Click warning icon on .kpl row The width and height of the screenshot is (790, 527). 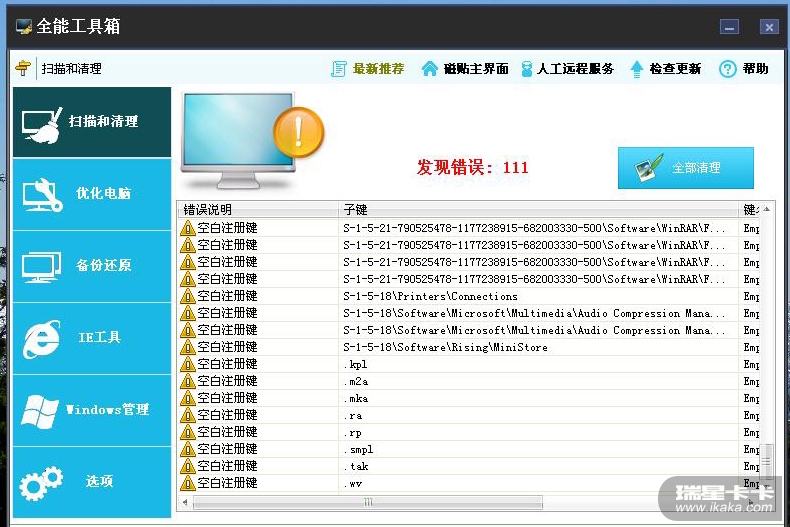pos(187,364)
